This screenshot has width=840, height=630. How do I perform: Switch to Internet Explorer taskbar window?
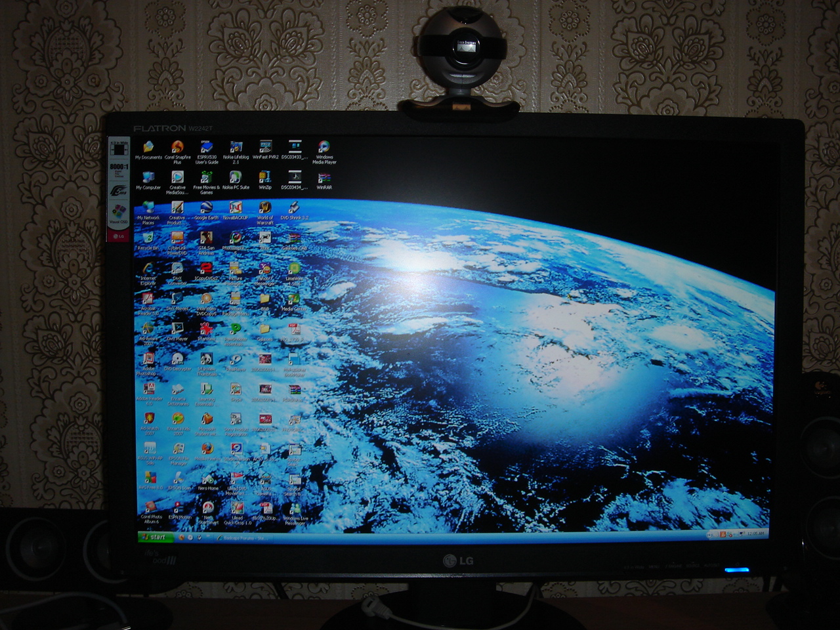pos(243,537)
